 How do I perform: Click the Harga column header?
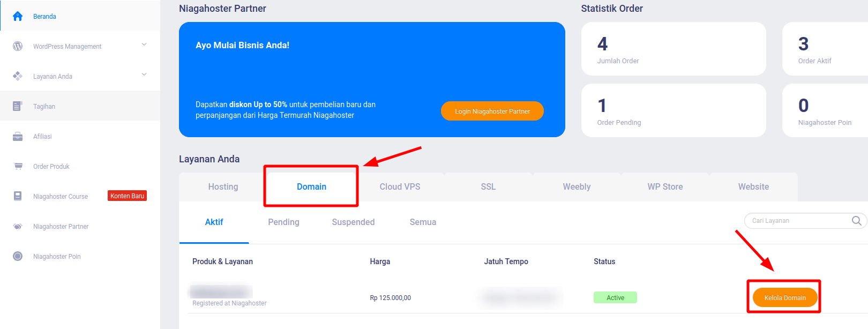coord(380,261)
